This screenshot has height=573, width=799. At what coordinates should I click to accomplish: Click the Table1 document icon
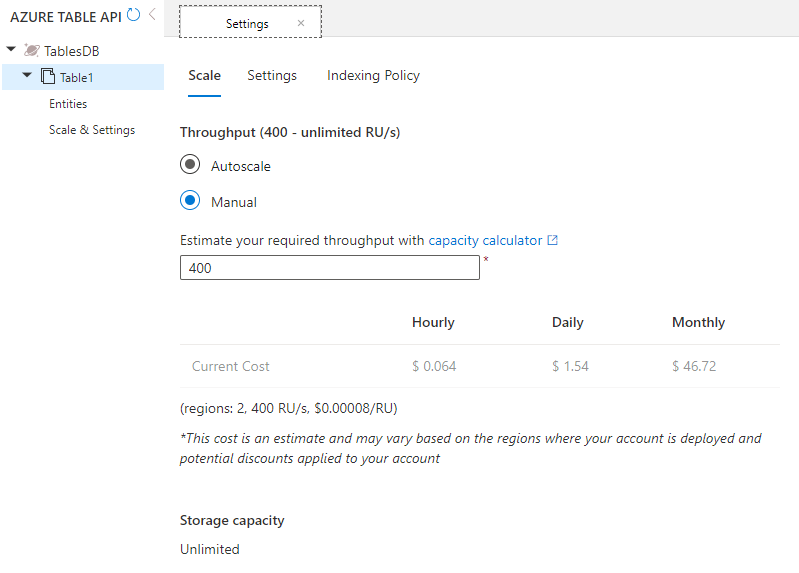[47, 77]
